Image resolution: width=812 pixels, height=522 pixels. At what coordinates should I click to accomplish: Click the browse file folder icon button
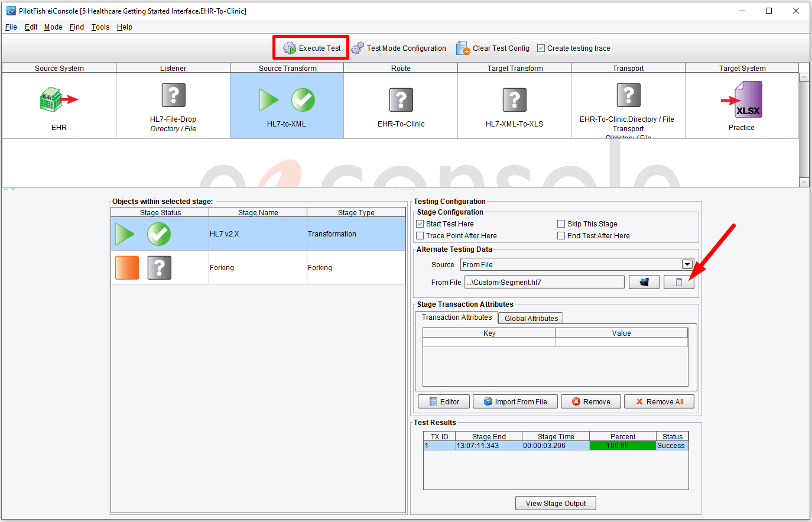click(644, 282)
